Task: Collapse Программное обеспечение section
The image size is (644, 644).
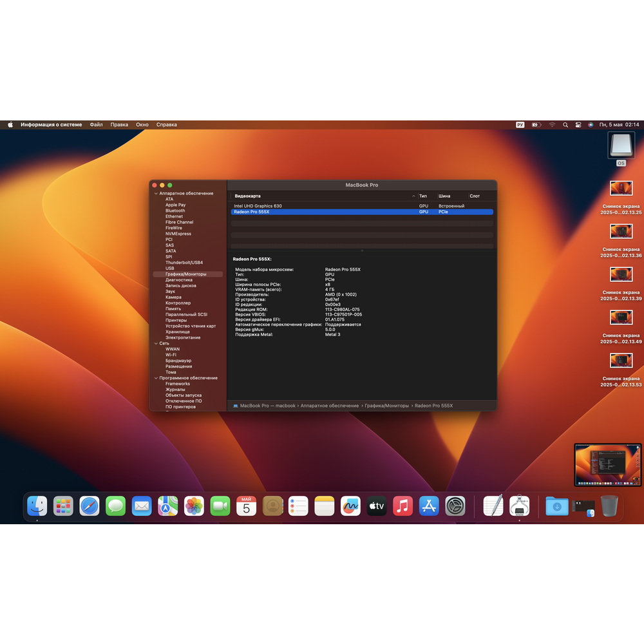Action: click(x=156, y=378)
